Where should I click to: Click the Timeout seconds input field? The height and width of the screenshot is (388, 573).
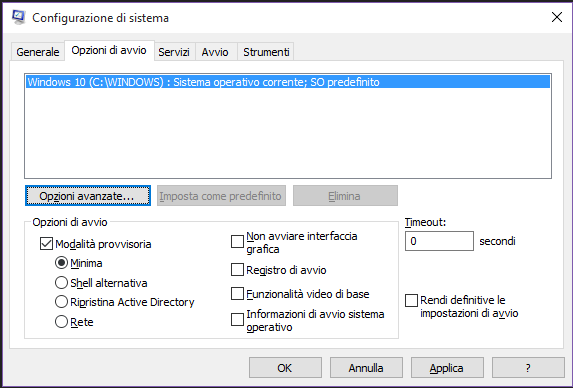click(x=439, y=241)
